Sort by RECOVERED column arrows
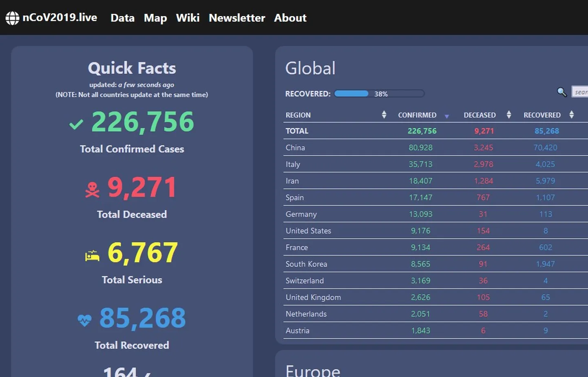This screenshot has height=377, width=588. tap(571, 115)
